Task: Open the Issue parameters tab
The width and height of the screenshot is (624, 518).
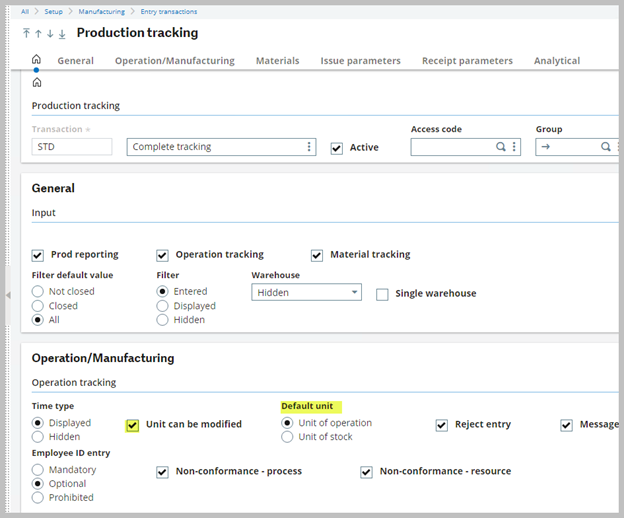Action: click(x=360, y=61)
